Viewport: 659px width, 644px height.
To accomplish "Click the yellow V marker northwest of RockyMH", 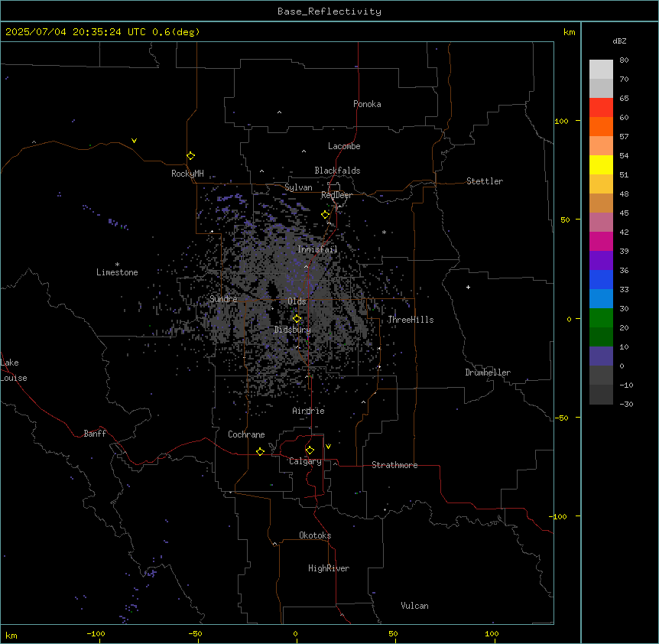I will pyautogui.click(x=134, y=141).
